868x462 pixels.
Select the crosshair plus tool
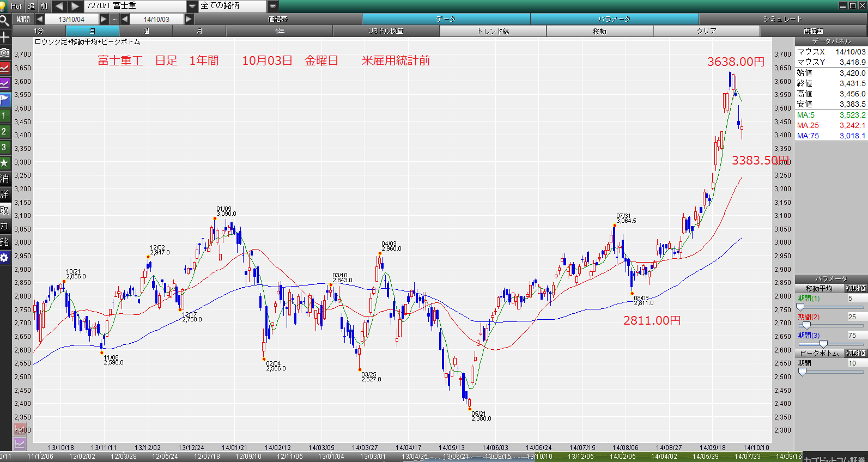5,37
